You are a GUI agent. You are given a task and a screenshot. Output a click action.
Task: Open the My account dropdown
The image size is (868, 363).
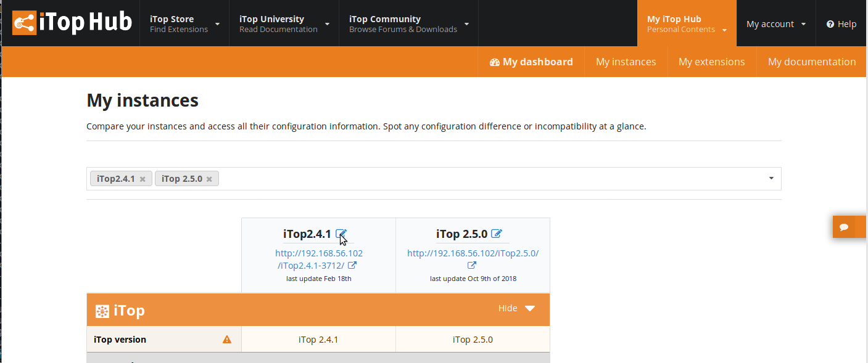pyautogui.click(x=776, y=24)
